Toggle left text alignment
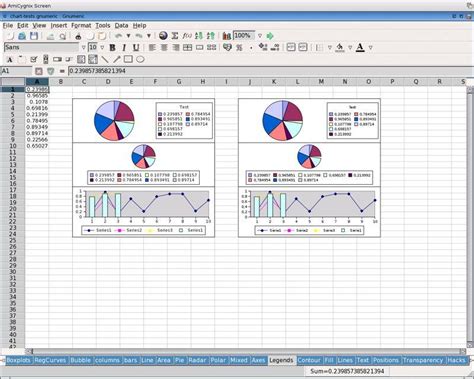This screenshot has width=474, height=379. [x=152, y=48]
